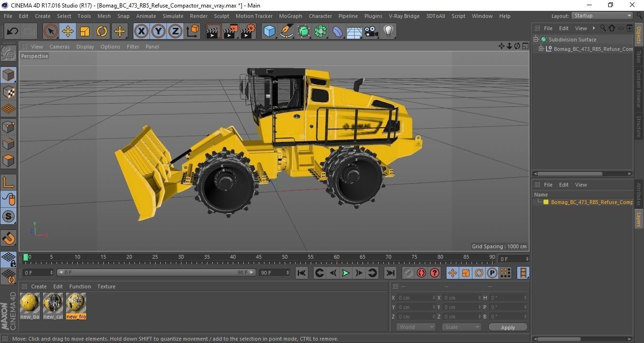Viewport: 644px width, 343px height.
Task: Add a Camera object
Action: click(372, 32)
